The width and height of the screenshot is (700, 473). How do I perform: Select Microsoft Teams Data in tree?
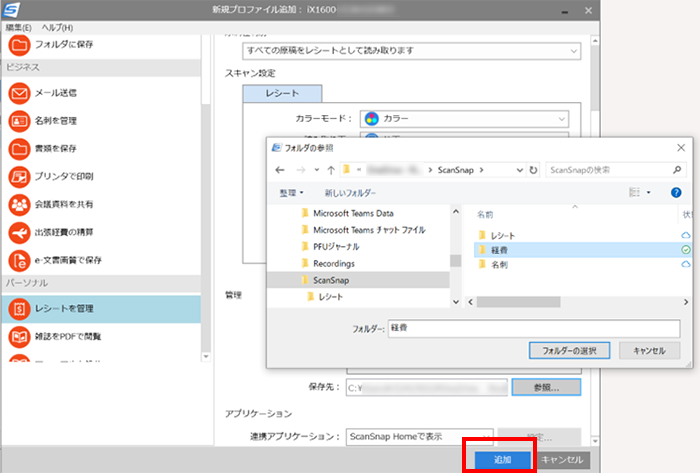tap(353, 213)
